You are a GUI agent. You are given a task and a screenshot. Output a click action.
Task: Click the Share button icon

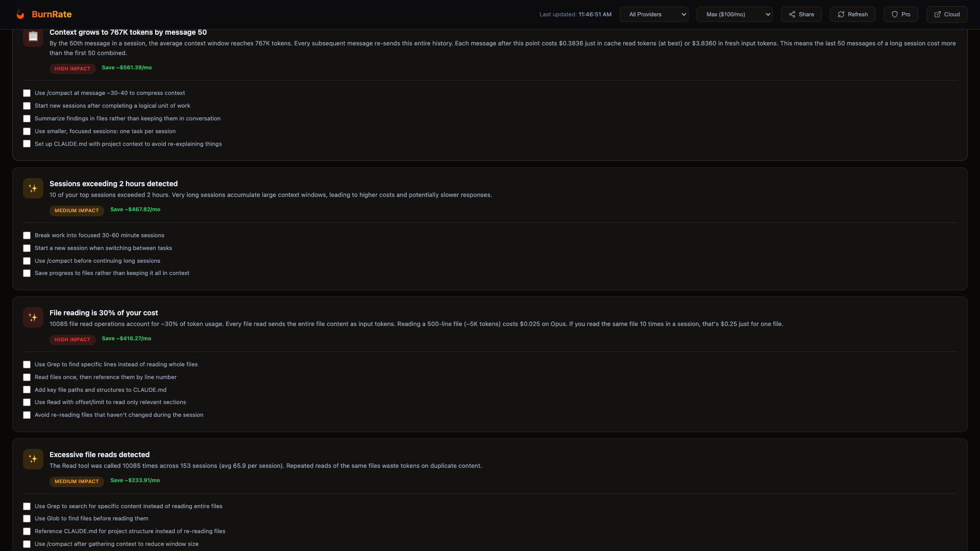pos(792,14)
